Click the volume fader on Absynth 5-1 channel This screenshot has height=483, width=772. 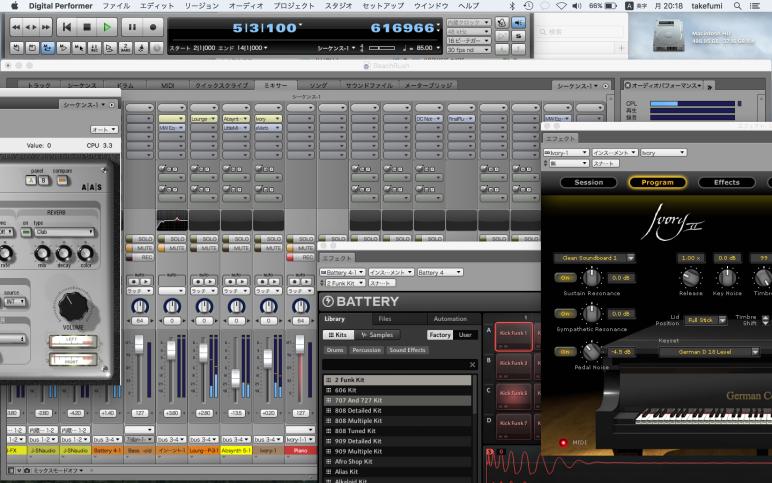coord(236,378)
